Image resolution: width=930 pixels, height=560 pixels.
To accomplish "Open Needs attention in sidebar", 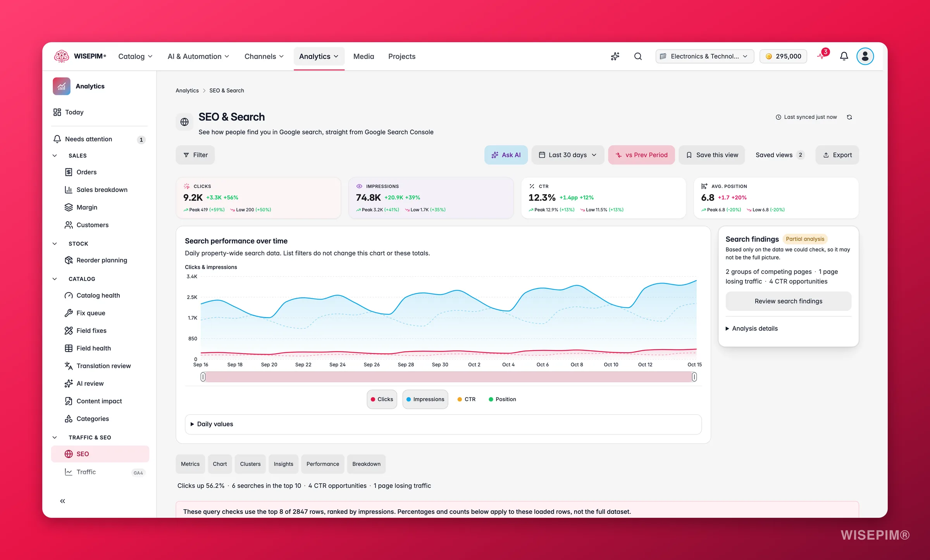I will point(100,139).
